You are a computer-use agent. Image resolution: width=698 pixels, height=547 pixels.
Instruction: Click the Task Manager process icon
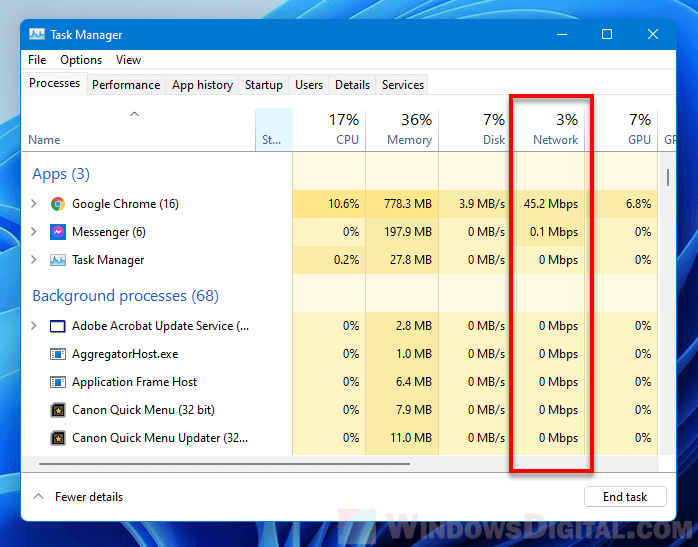coord(58,260)
